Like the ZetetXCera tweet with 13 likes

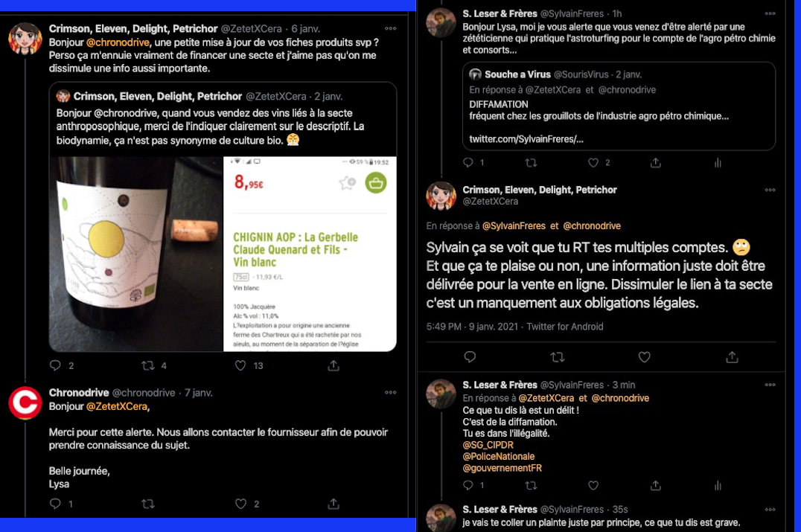(240, 365)
